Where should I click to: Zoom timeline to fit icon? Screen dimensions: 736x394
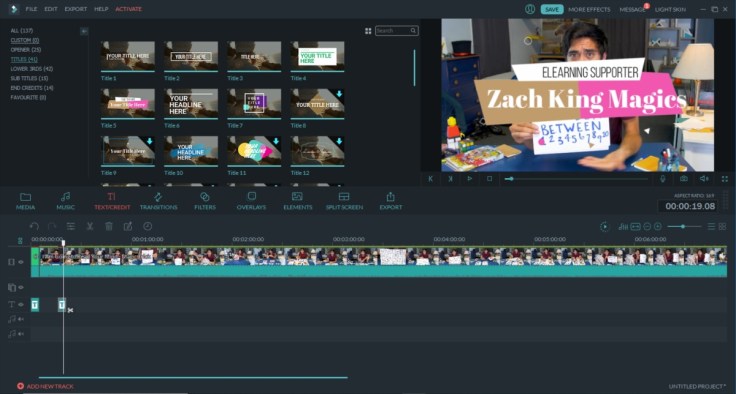tap(635, 226)
